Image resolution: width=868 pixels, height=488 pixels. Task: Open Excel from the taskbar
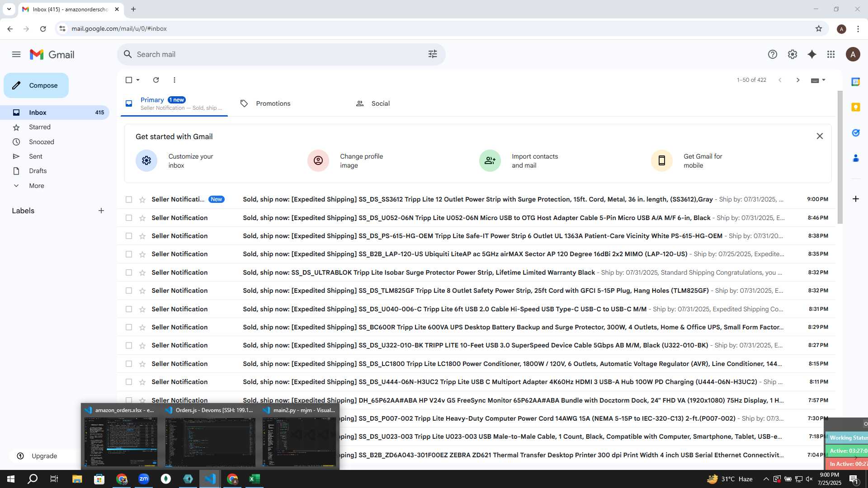coord(255,479)
